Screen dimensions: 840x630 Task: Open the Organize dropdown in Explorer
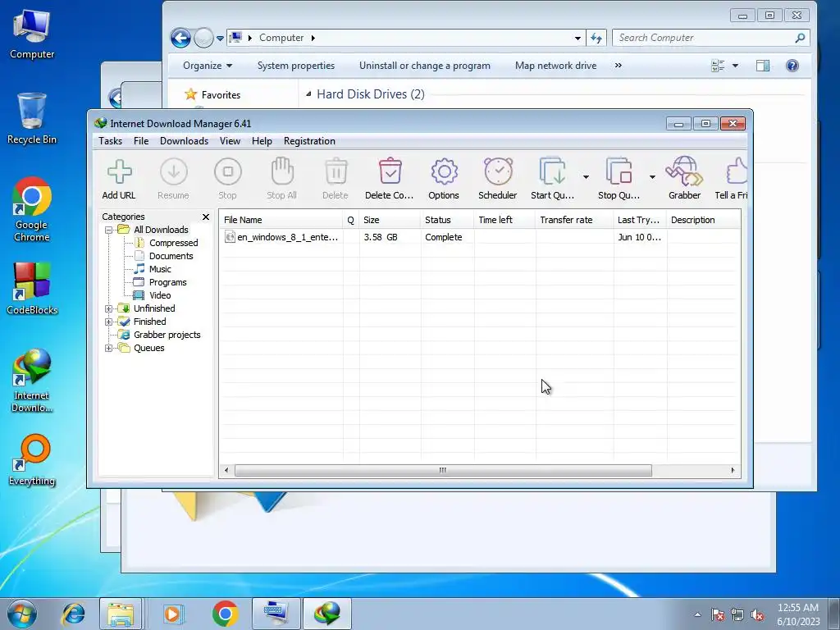[x=208, y=66]
